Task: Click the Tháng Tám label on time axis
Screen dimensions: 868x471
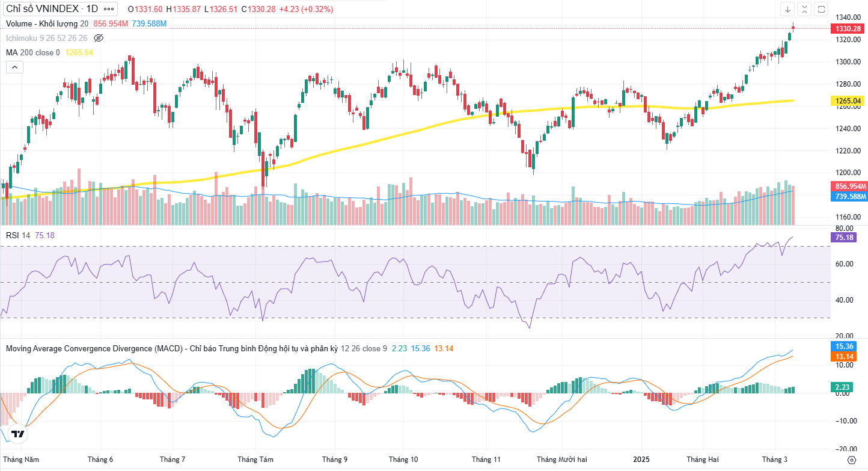Action: click(x=255, y=460)
